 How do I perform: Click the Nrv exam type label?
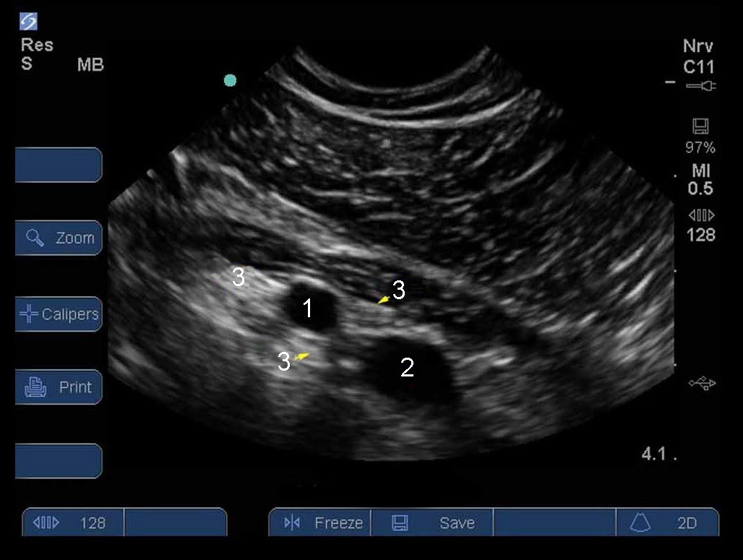(x=698, y=46)
